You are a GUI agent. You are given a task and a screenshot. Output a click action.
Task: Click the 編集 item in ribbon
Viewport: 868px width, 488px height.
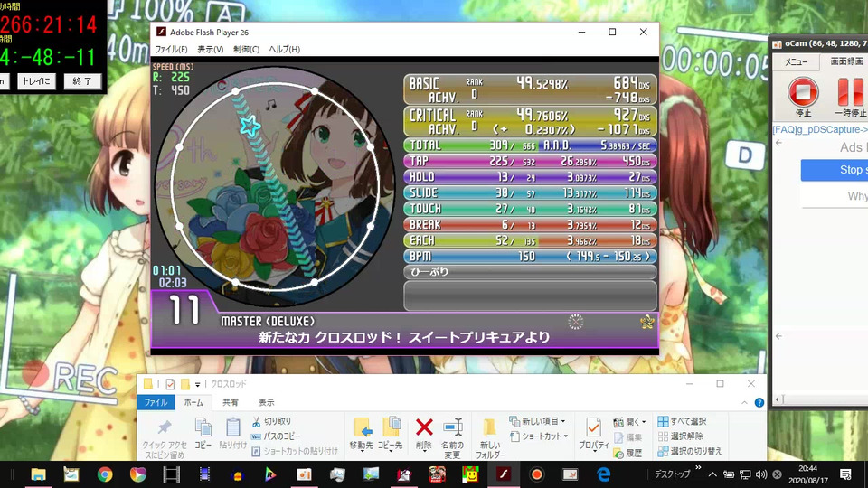628,437
